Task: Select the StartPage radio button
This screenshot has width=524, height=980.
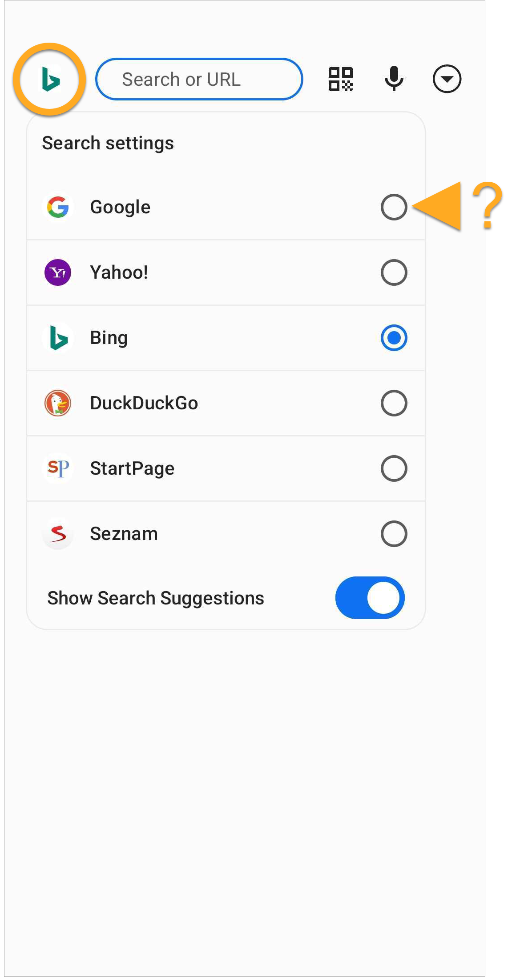Action: pos(394,468)
